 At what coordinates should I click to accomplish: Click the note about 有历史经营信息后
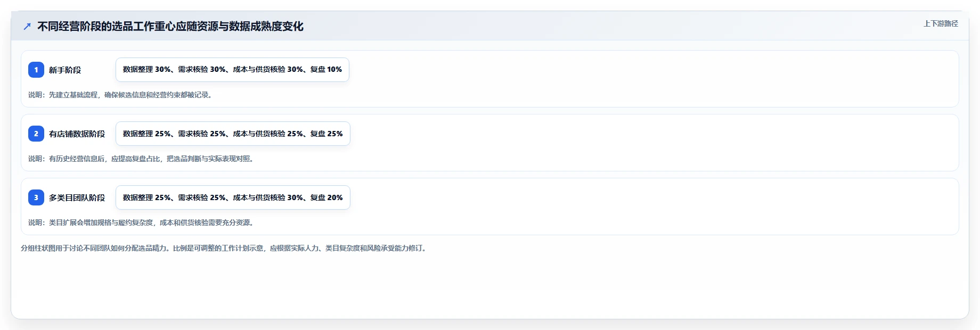(x=142, y=159)
